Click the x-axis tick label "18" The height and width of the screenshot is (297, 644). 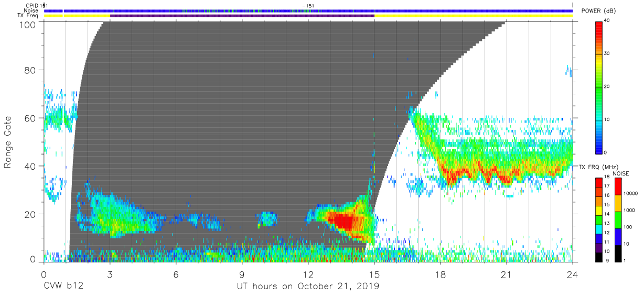[441, 274]
